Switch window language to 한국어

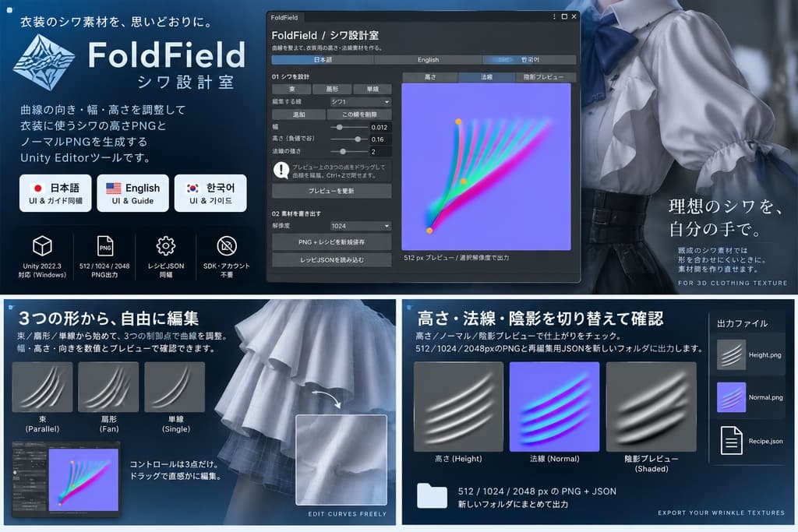tap(529, 60)
